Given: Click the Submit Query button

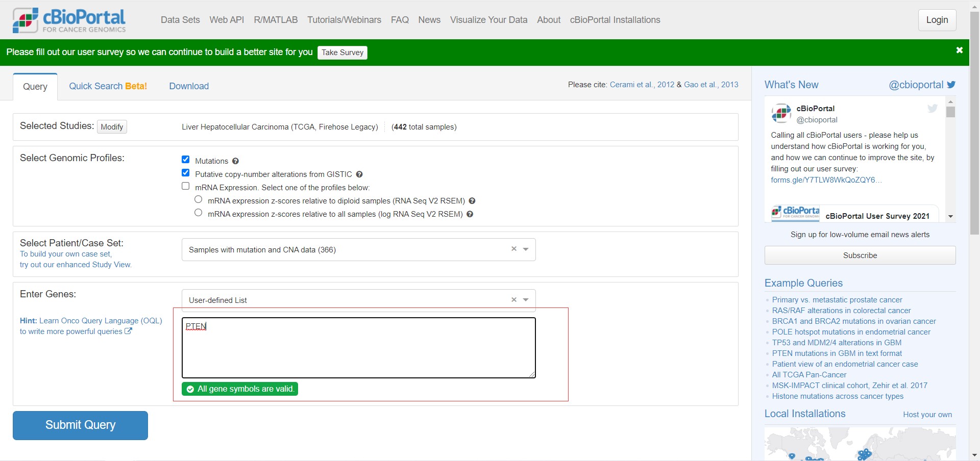Looking at the screenshot, I should tap(80, 425).
